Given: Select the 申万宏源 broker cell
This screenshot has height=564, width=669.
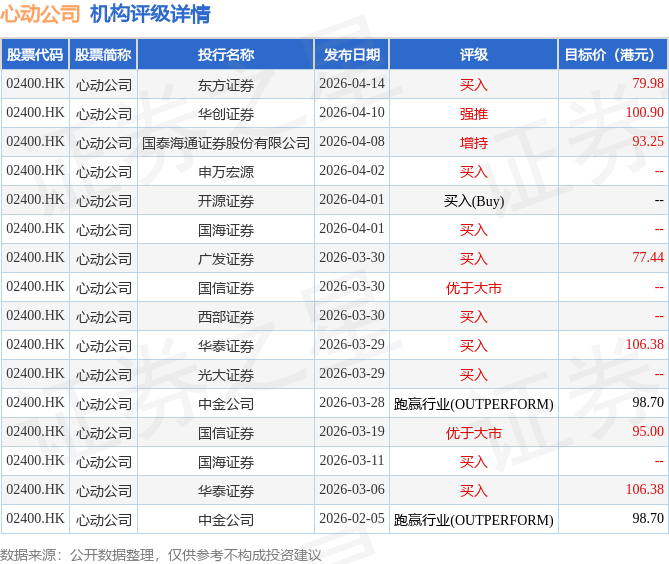Looking at the screenshot, I should click(226, 172).
